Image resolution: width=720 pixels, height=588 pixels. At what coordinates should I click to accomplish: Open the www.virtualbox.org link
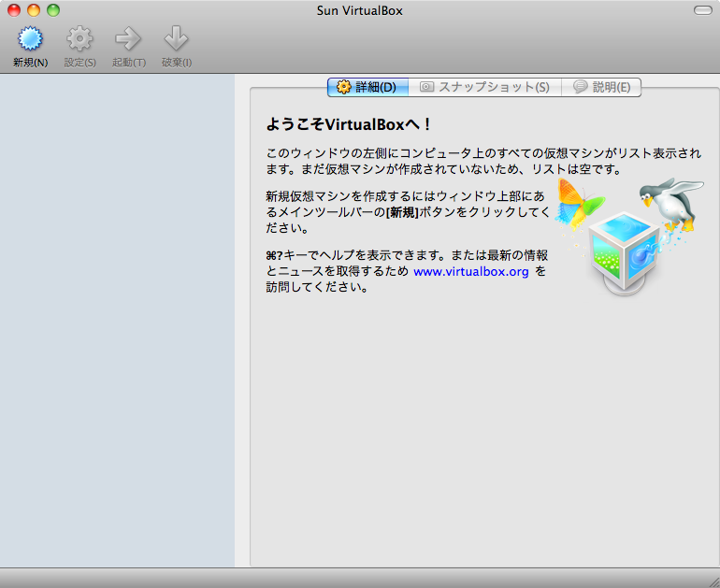coord(471,272)
